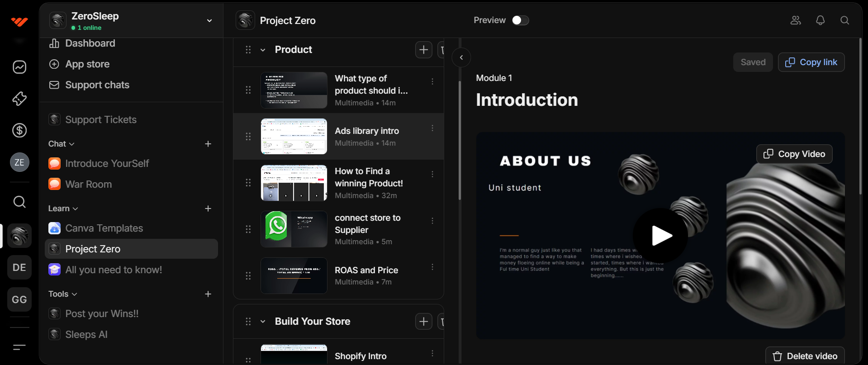
Task: Click drag handle beside Ads library intro
Action: tap(248, 136)
